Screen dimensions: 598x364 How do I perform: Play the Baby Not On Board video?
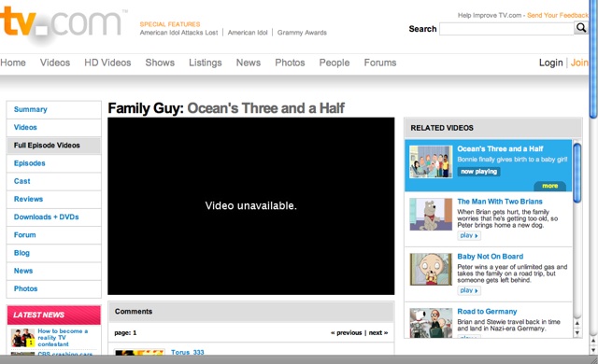pyautogui.click(x=469, y=290)
